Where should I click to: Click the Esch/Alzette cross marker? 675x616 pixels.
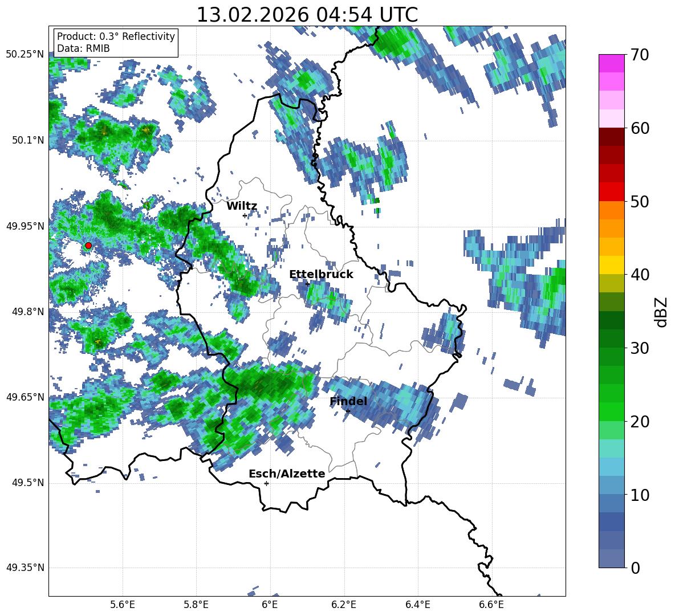click(266, 483)
